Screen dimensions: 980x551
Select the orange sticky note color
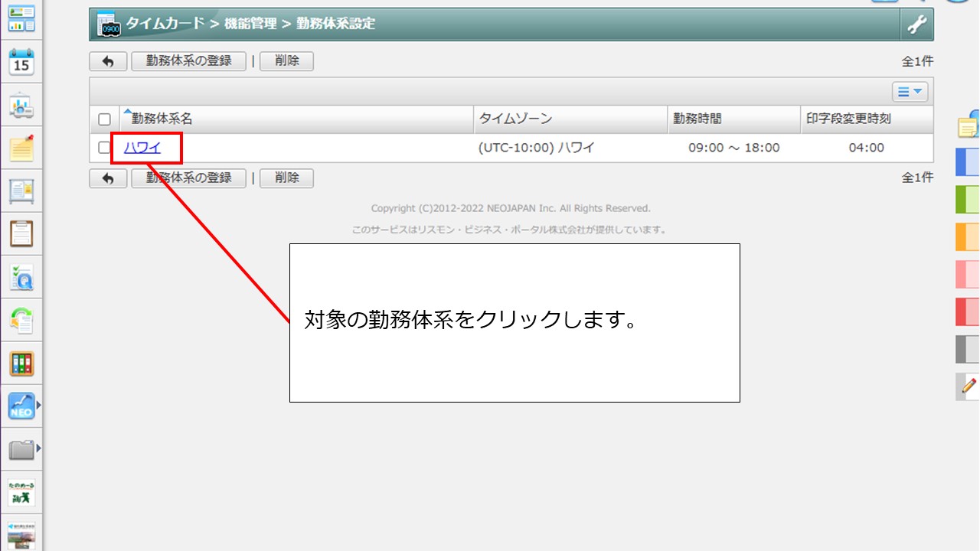(968, 237)
